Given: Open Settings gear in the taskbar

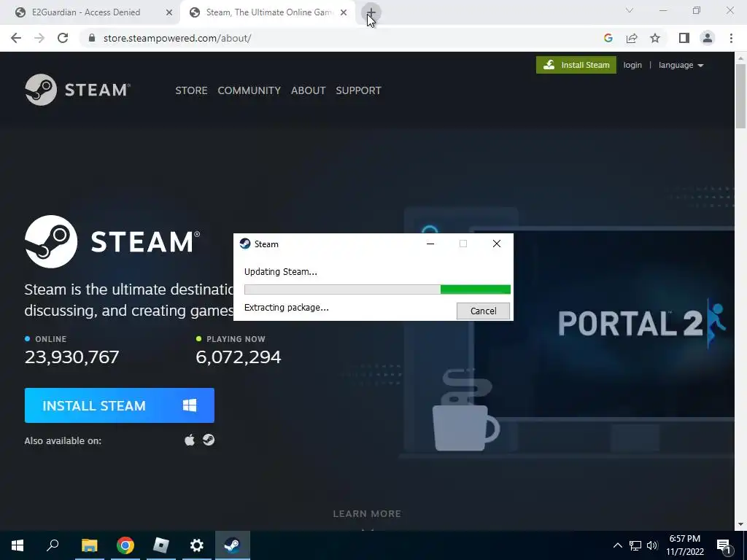Looking at the screenshot, I should point(197,545).
